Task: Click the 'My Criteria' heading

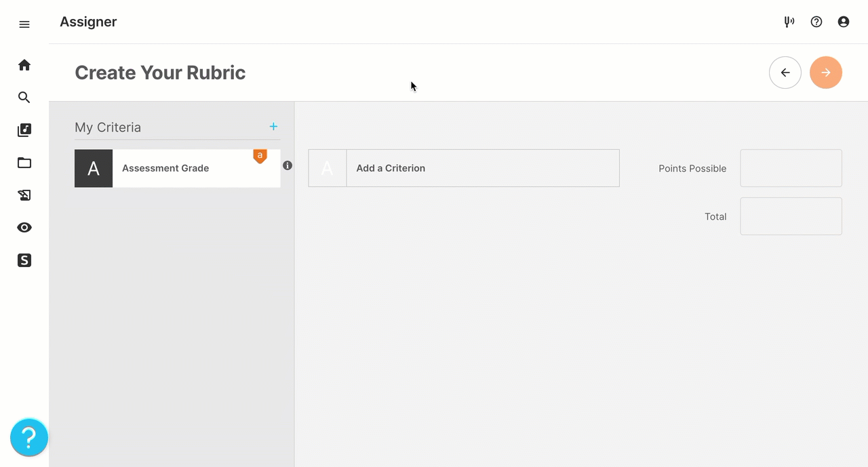Action: click(x=108, y=127)
